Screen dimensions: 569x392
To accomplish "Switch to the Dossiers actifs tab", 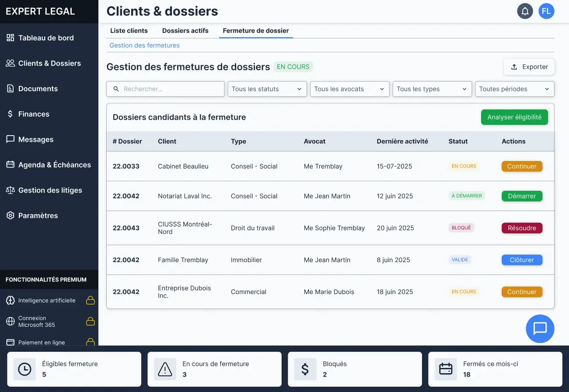I will click(x=185, y=31).
